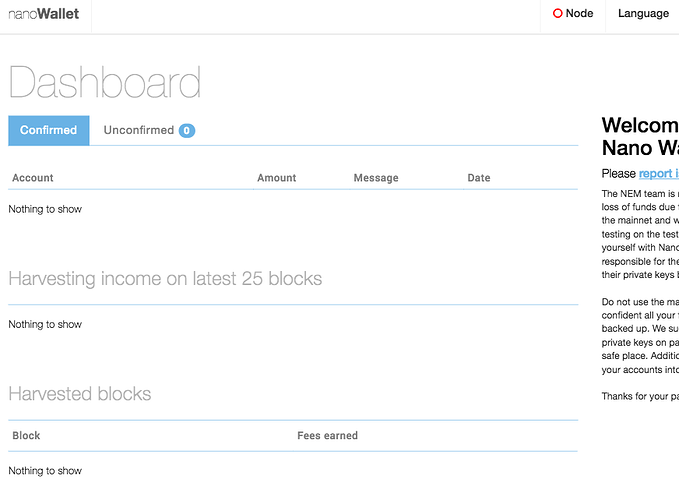Viewport: 679px width, 500px height.
Task: Click Harvesting income on latest 25 blocks heading
Action: pyautogui.click(x=165, y=279)
